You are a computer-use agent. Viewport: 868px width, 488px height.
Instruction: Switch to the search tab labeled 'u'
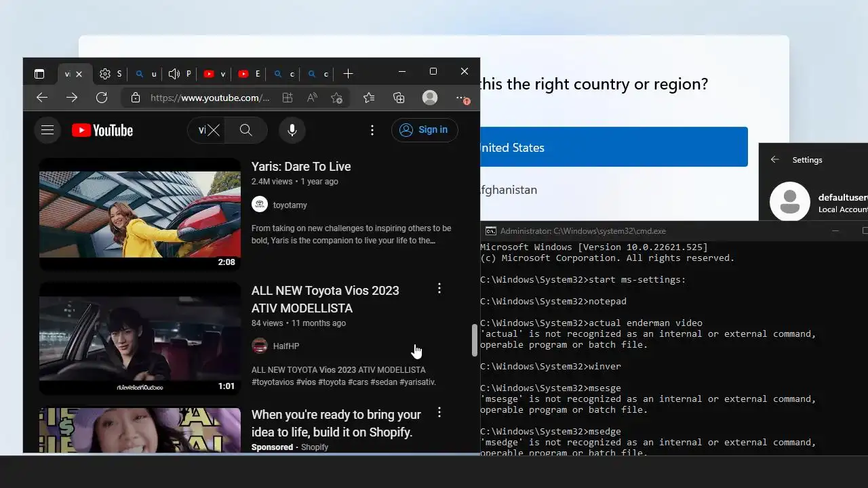point(146,74)
